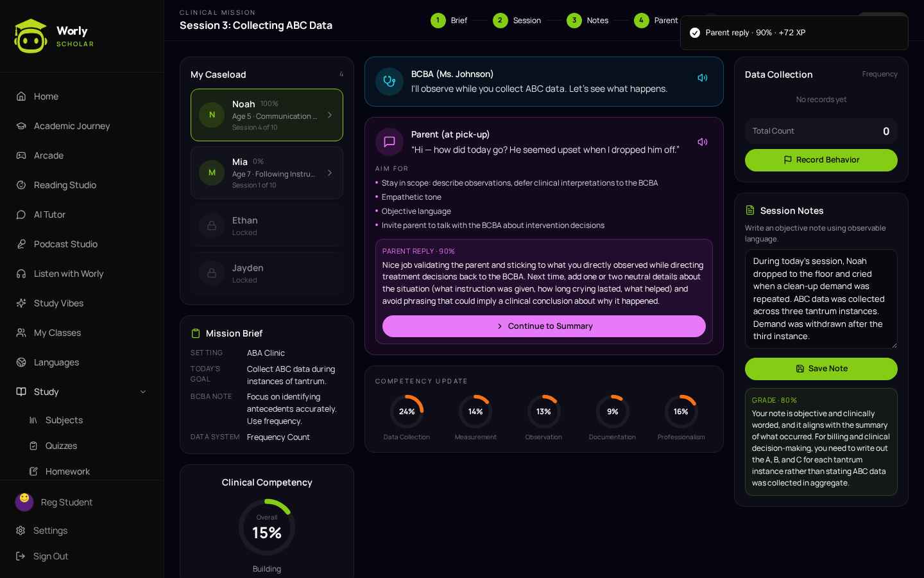Viewport: 924px width, 578px height.
Task: Click the BCBA stethoscope avatar icon
Action: [x=389, y=82]
